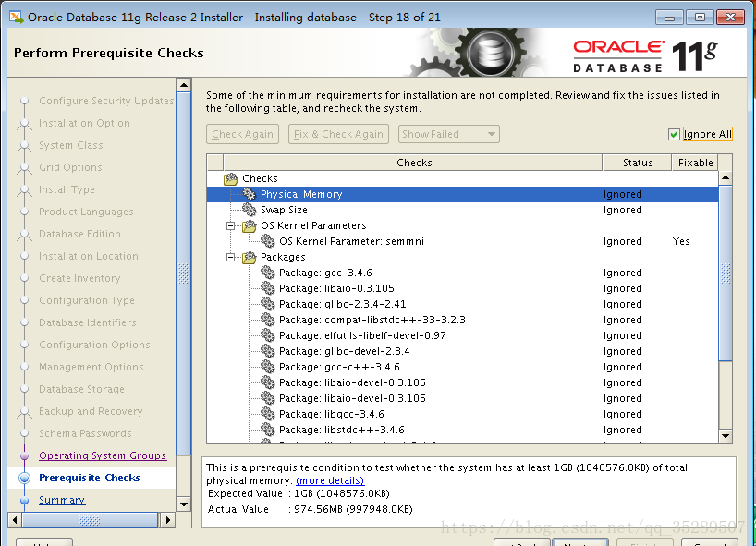This screenshot has height=546, width=756.
Task: Open the more details link
Action: [x=330, y=480]
